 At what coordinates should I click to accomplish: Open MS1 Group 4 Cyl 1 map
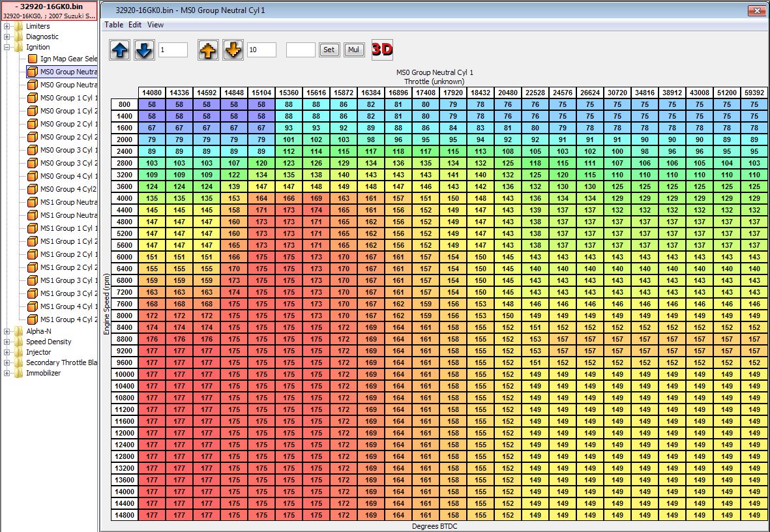pos(68,306)
